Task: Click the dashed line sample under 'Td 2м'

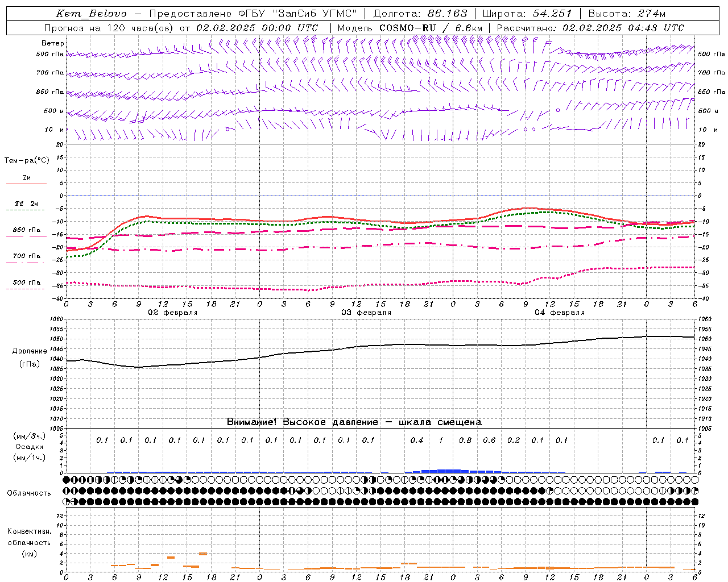Action: click(26, 210)
